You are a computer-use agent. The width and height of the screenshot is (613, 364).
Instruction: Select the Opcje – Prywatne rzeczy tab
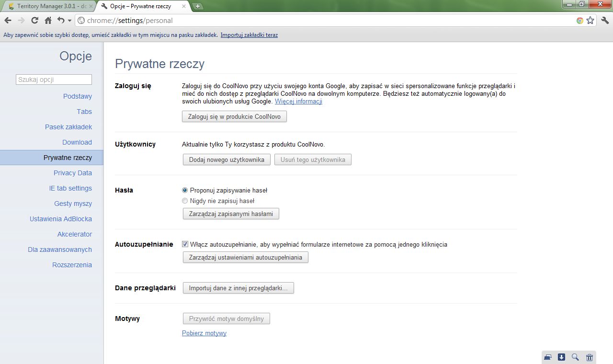pyautogui.click(x=144, y=6)
